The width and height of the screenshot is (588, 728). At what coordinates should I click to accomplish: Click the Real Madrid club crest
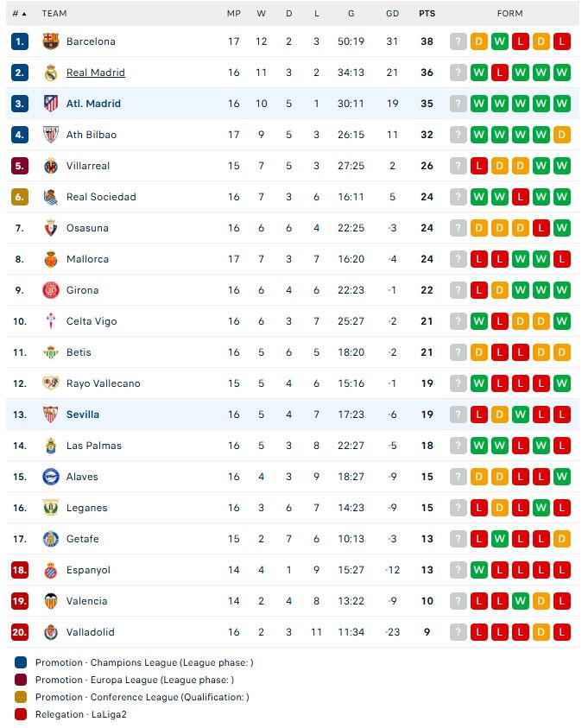[x=51, y=73]
